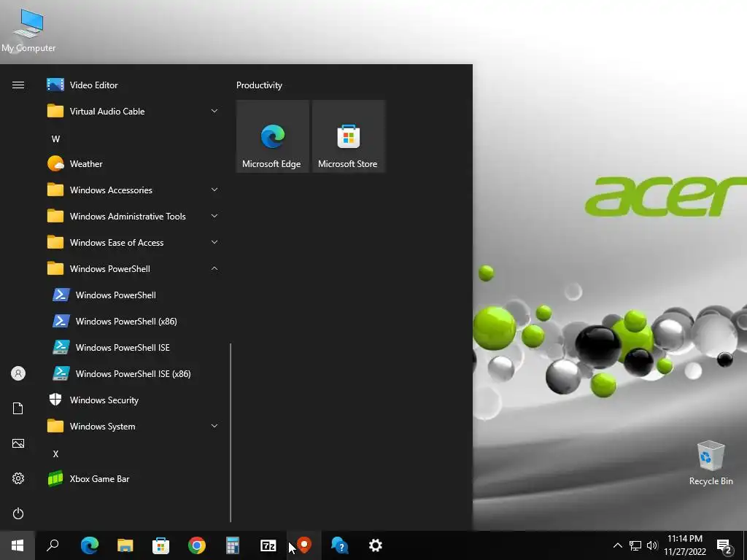747x560 pixels.
Task: Open the Microsoft Edge tile
Action: coord(273,136)
